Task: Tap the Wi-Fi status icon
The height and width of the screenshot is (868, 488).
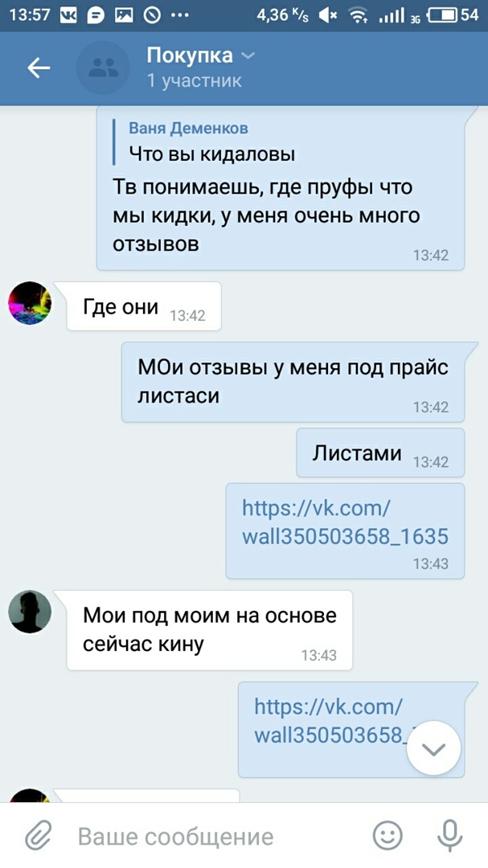Action: click(x=359, y=16)
